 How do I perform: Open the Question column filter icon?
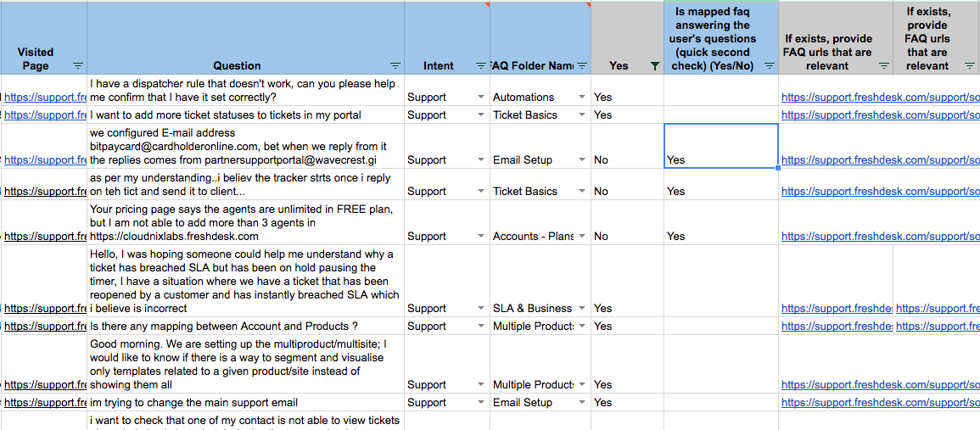coord(395,66)
